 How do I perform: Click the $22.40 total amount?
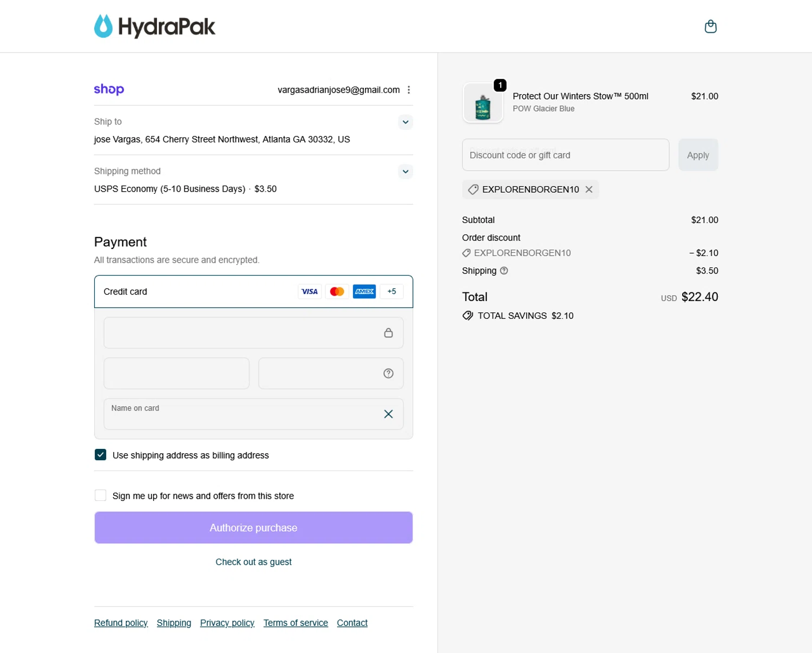point(699,297)
